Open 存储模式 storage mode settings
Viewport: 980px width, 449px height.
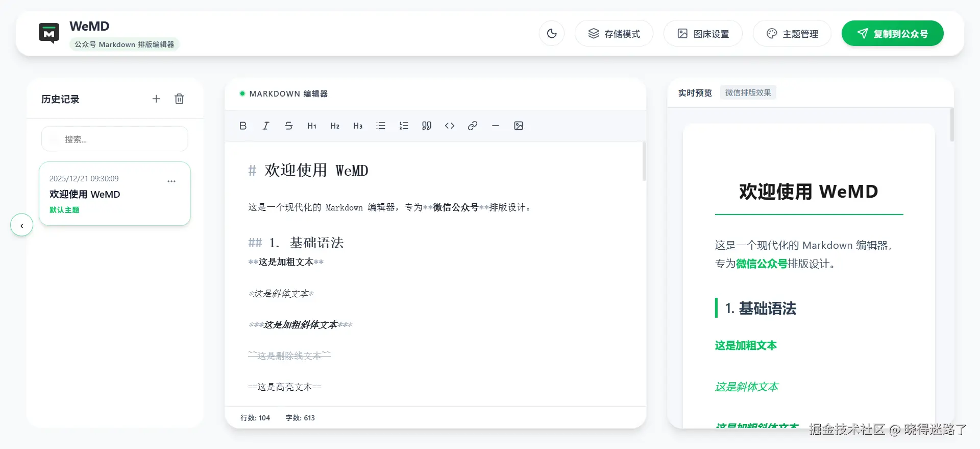pyautogui.click(x=614, y=33)
